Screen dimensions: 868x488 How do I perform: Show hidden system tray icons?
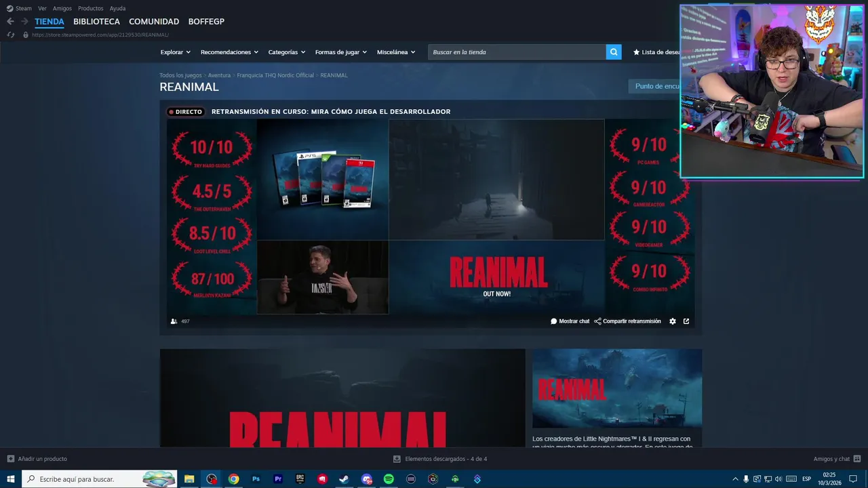coord(735,479)
